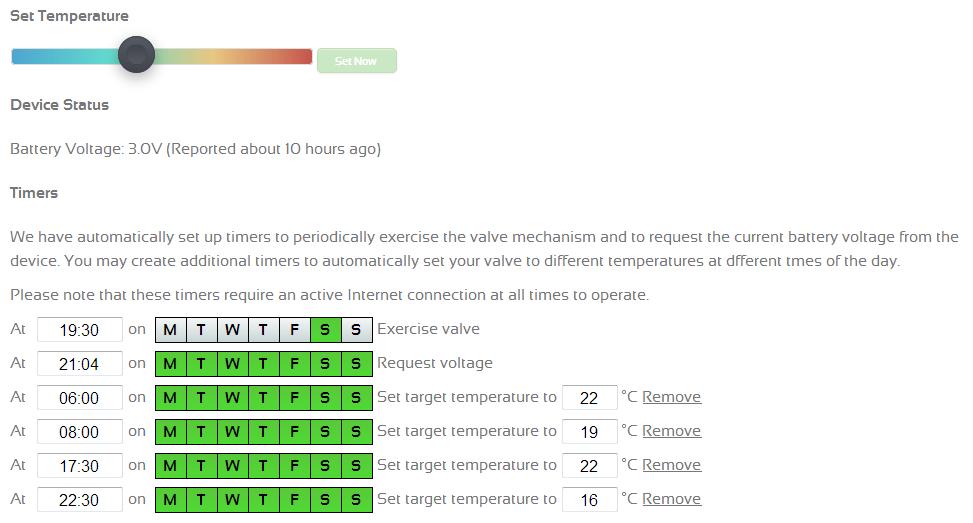Remove the 17:30 temperature timer

coord(671,465)
